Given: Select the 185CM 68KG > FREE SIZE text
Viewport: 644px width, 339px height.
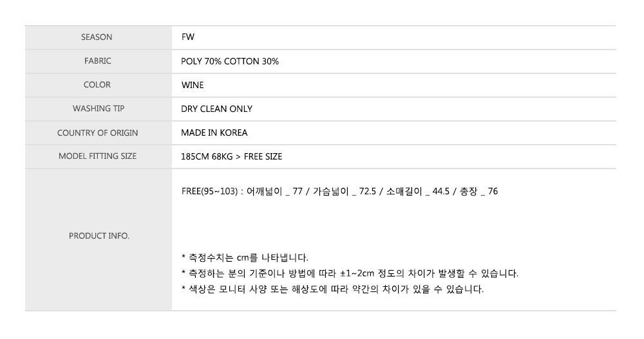Looking at the screenshot, I should (x=232, y=156).
